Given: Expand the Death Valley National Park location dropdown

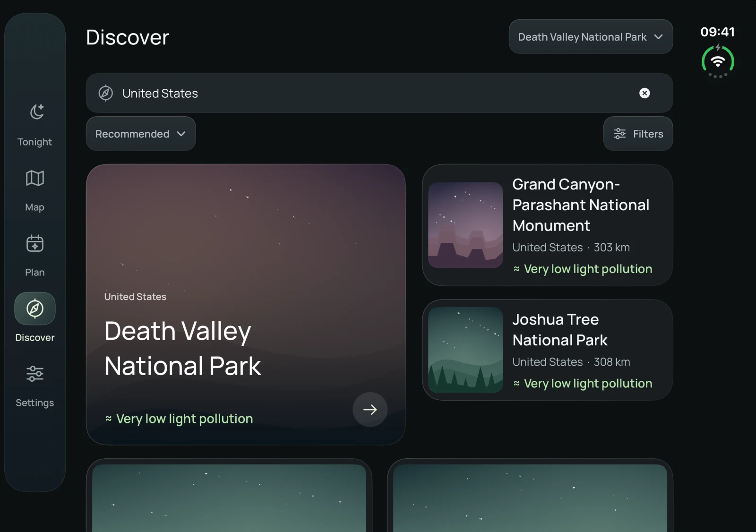Looking at the screenshot, I should 591,37.
